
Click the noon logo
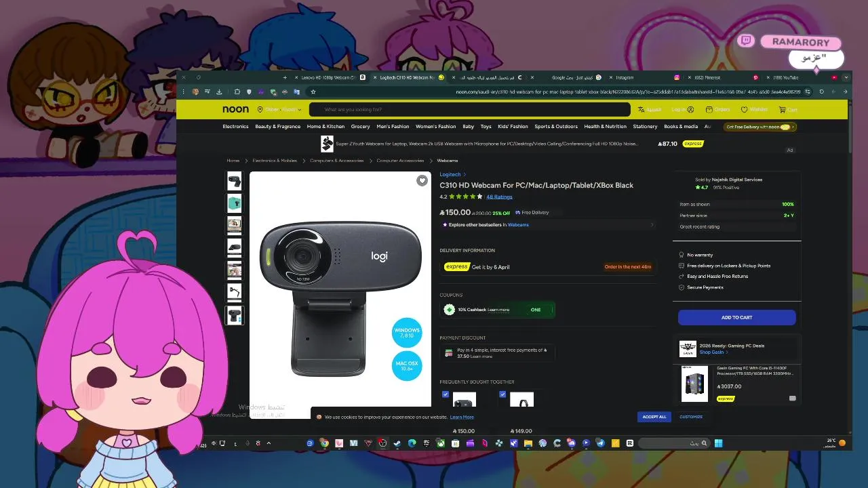[235, 109]
